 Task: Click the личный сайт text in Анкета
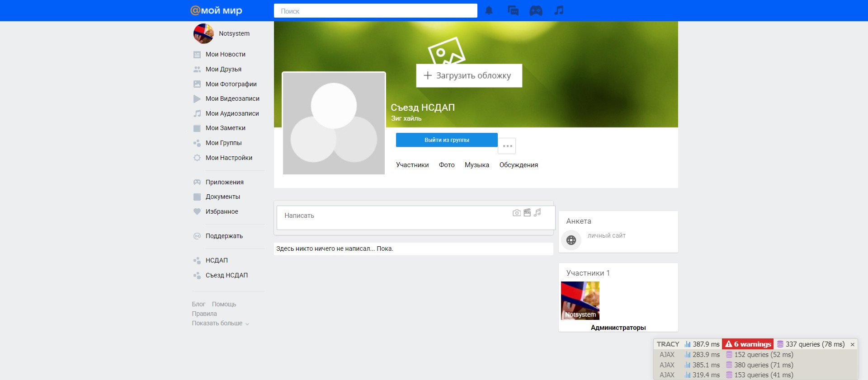(607, 235)
